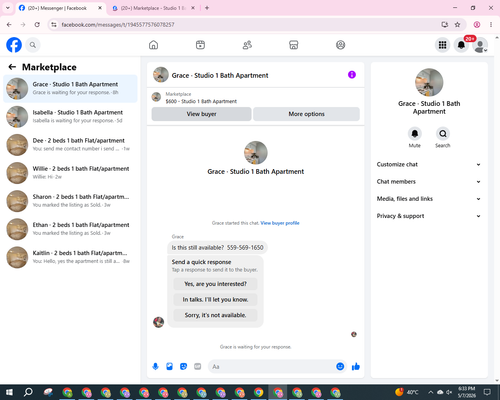The height and width of the screenshot is (400, 500).
Task: Search in conversation icon
Action: pyautogui.click(x=443, y=134)
